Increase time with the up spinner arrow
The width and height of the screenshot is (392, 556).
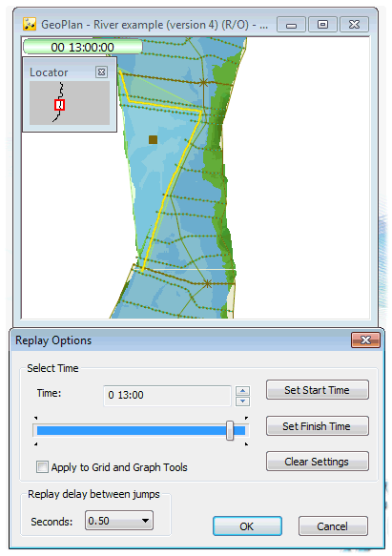(242, 391)
